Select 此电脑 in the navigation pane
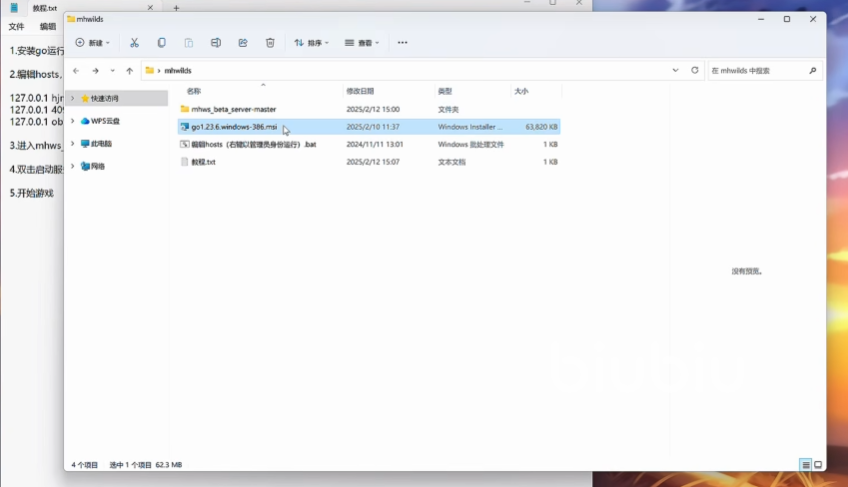This screenshot has height=487, width=848. coord(100,143)
